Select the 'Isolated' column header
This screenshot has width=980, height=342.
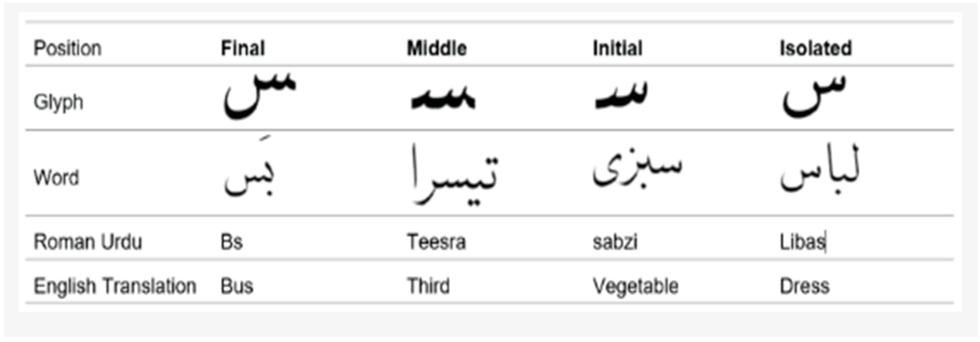[816, 48]
